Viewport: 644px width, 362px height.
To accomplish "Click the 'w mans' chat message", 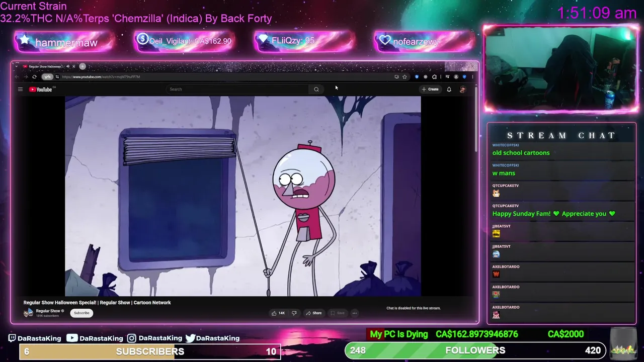I will pyautogui.click(x=504, y=173).
